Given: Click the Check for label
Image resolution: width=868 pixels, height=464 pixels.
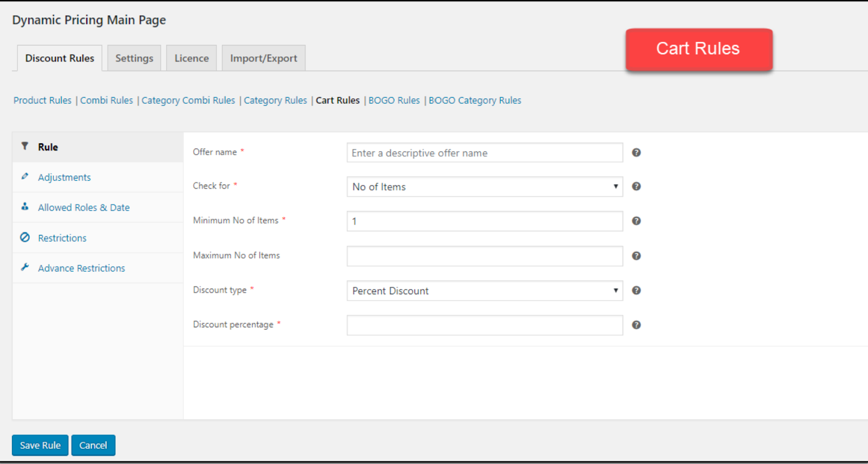Looking at the screenshot, I should (212, 186).
